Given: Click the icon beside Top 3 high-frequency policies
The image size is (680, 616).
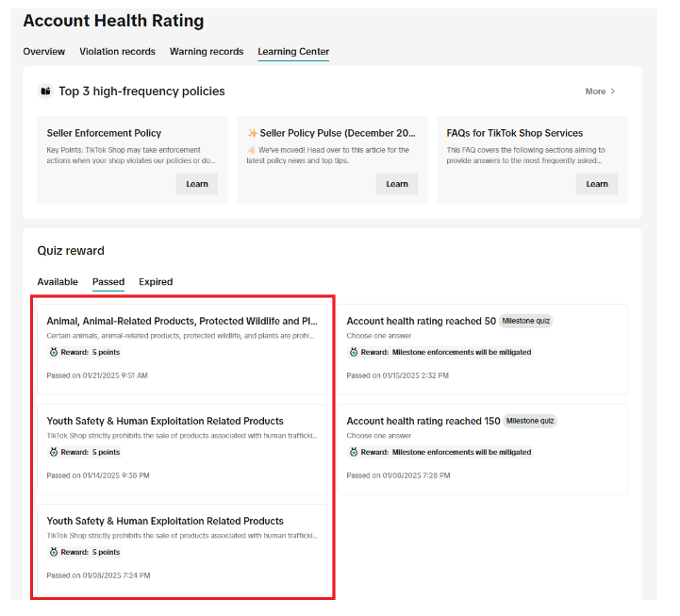Looking at the screenshot, I should (x=45, y=92).
